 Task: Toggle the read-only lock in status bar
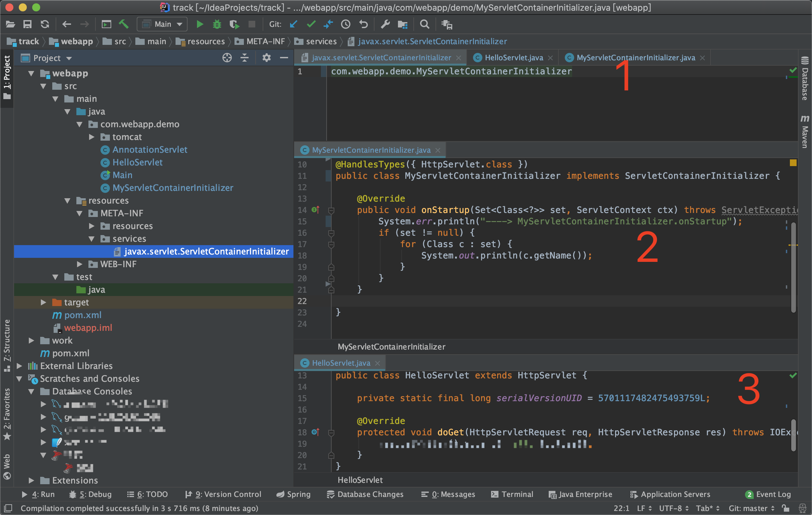tap(785, 508)
